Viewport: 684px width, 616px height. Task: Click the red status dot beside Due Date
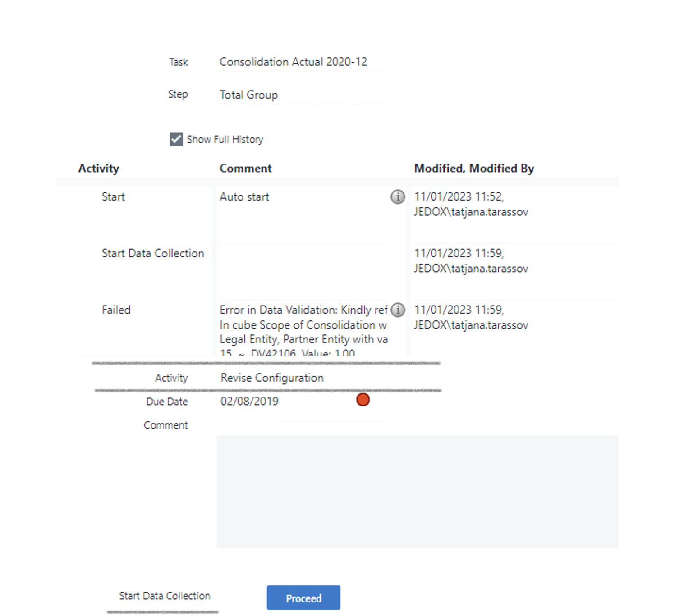363,400
